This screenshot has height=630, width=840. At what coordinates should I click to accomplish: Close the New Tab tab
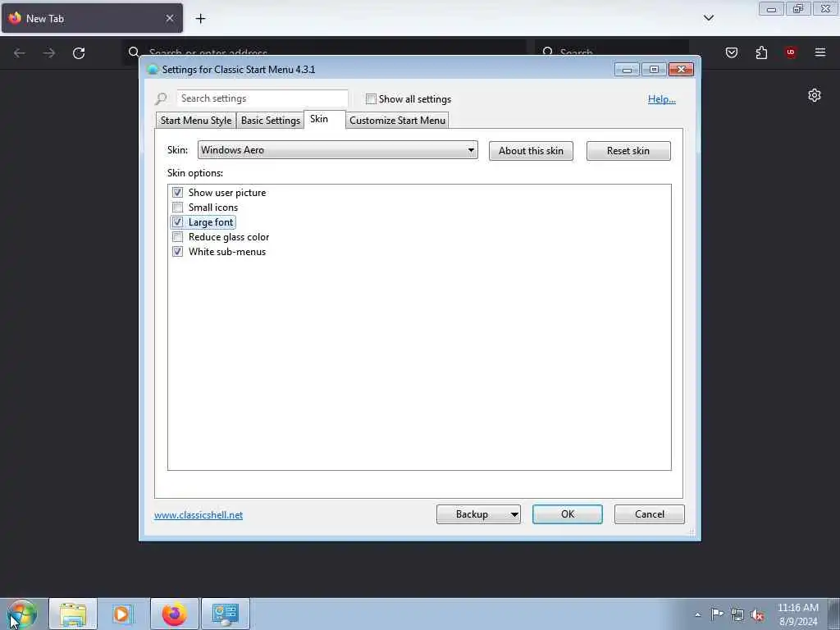coord(170,18)
